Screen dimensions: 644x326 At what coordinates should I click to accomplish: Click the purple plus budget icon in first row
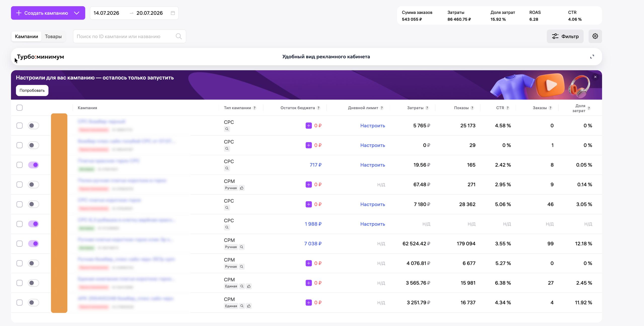pos(309,125)
